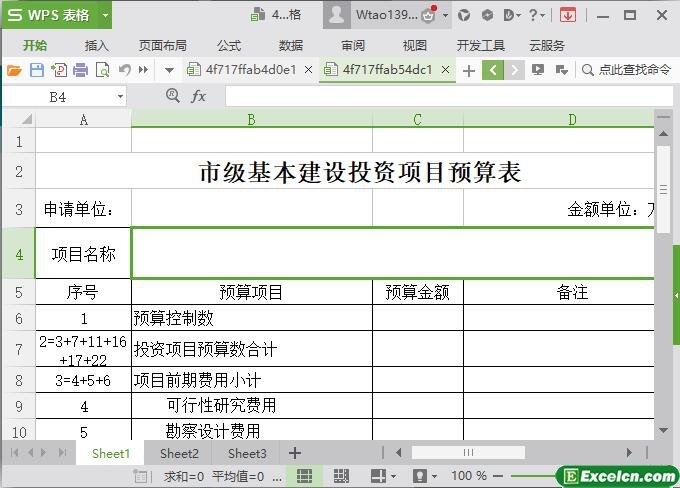The image size is (680, 488).
Task: Add a new sheet with plus icon
Action: click(x=295, y=453)
